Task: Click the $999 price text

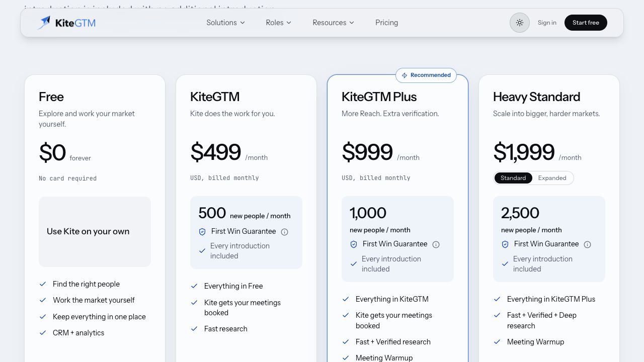Action: coord(367,152)
